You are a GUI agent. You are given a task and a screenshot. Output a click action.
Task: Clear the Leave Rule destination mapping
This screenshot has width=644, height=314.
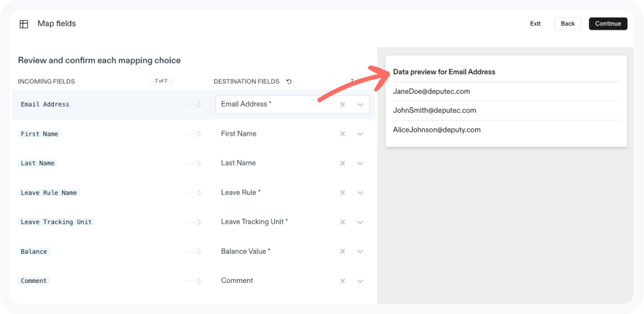342,192
